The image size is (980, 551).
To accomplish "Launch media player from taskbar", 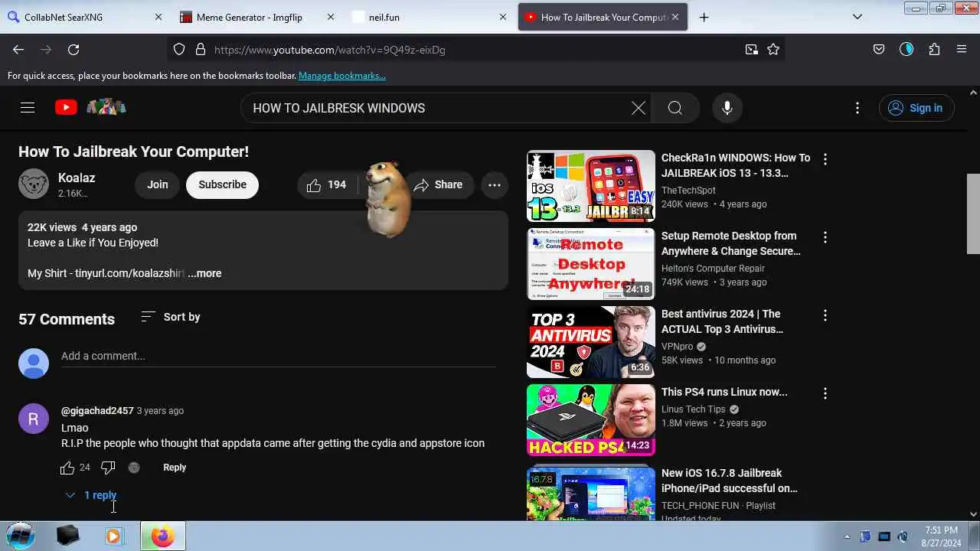I will [113, 536].
